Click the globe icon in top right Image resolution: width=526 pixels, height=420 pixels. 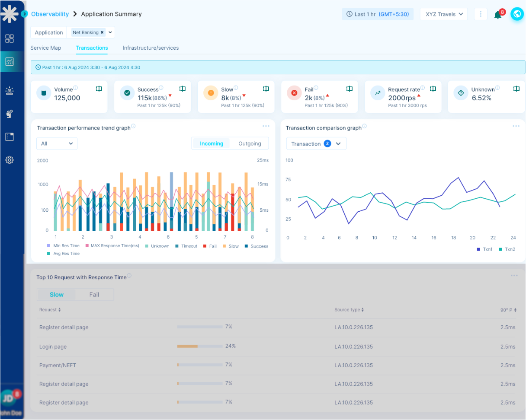[x=517, y=14]
